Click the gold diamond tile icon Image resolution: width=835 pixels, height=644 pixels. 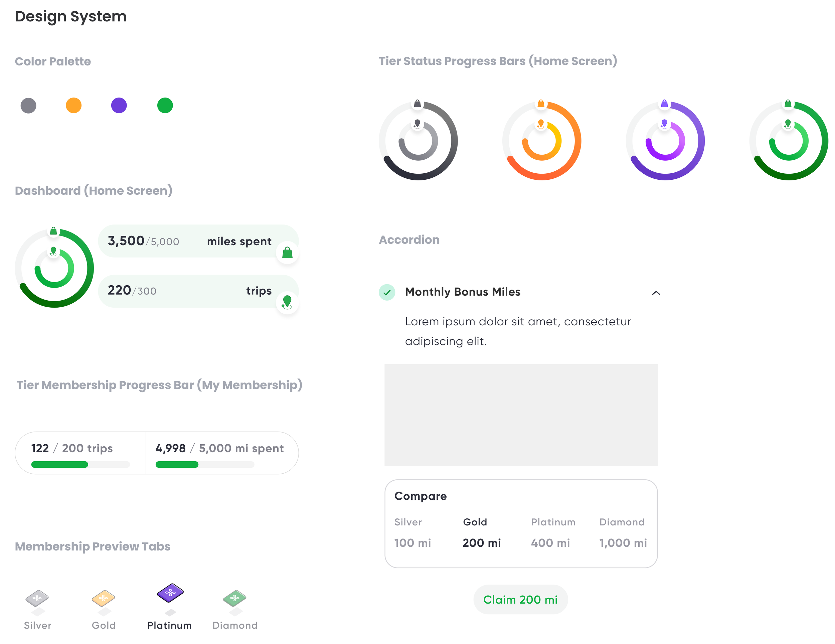click(103, 598)
